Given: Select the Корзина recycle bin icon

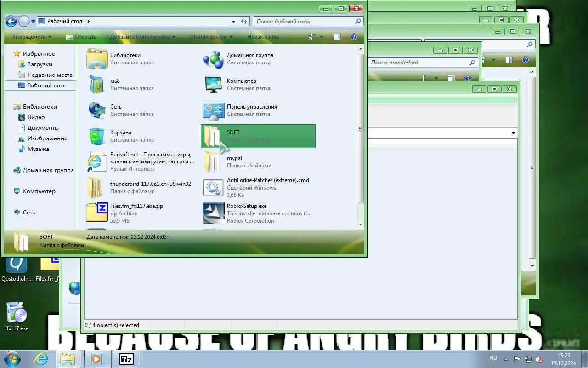Looking at the screenshot, I should 96,136.
